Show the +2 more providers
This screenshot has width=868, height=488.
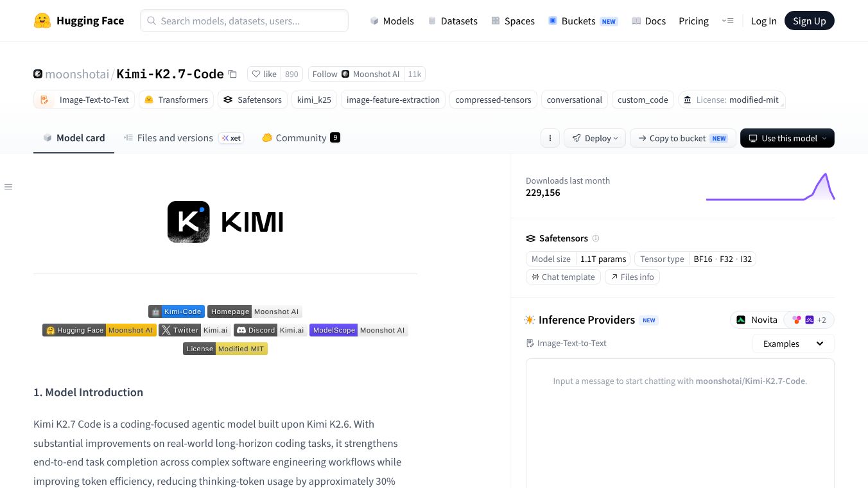(809, 320)
